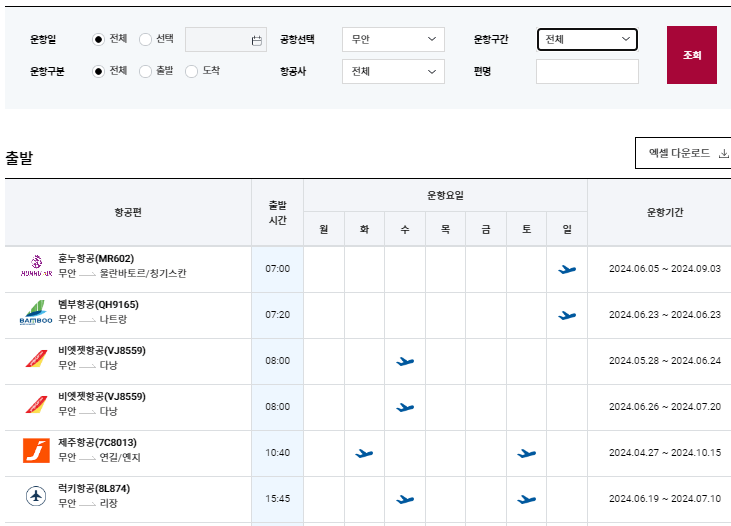Click the red 조회 search button
Screen dimensions: 731x526
(692, 55)
